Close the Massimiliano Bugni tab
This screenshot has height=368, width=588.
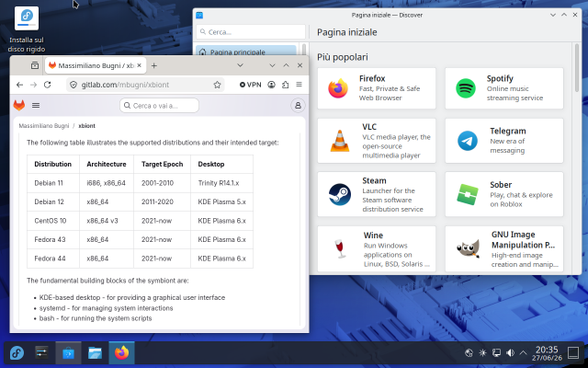pyautogui.click(x=139, y=65)
